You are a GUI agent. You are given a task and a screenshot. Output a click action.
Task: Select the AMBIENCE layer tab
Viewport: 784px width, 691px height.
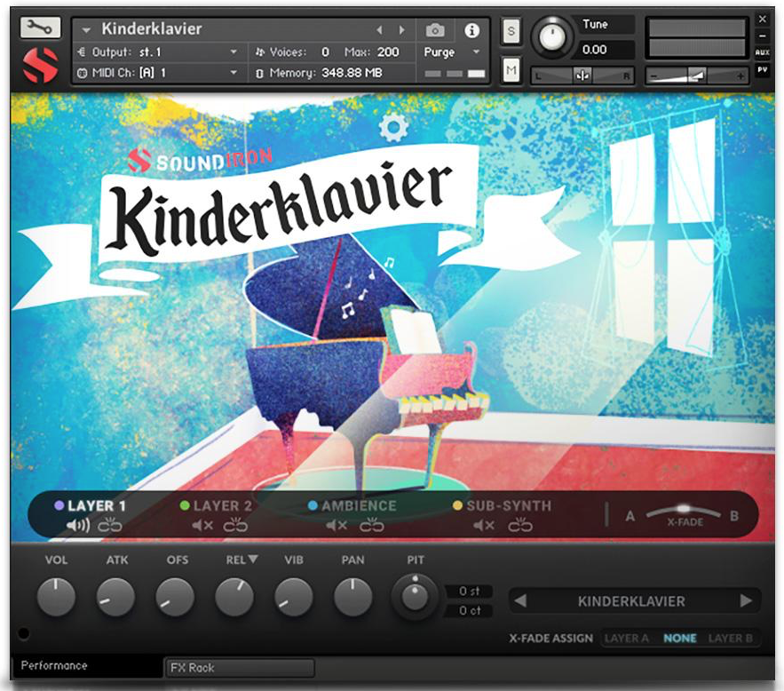click(359, 506)
